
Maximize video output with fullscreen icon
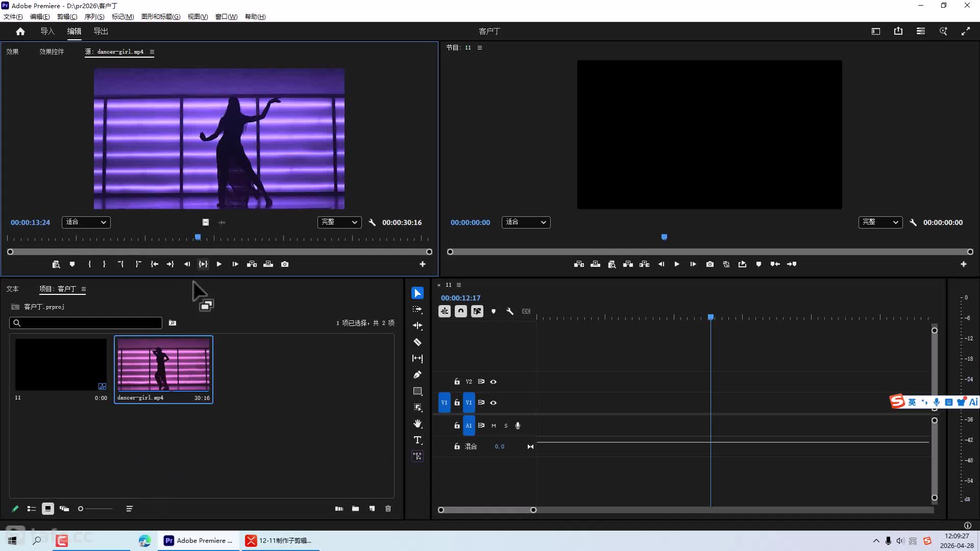(x=966, y=31)
